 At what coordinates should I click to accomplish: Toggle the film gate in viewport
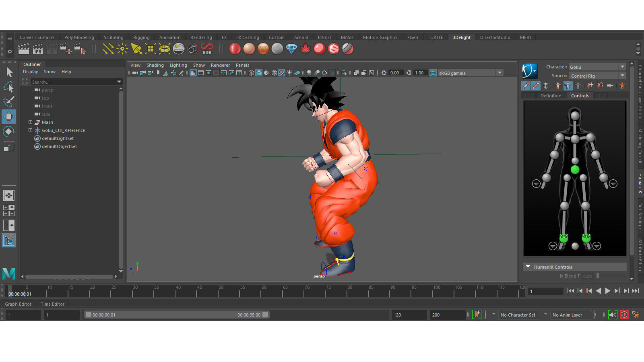click(201, 73)
